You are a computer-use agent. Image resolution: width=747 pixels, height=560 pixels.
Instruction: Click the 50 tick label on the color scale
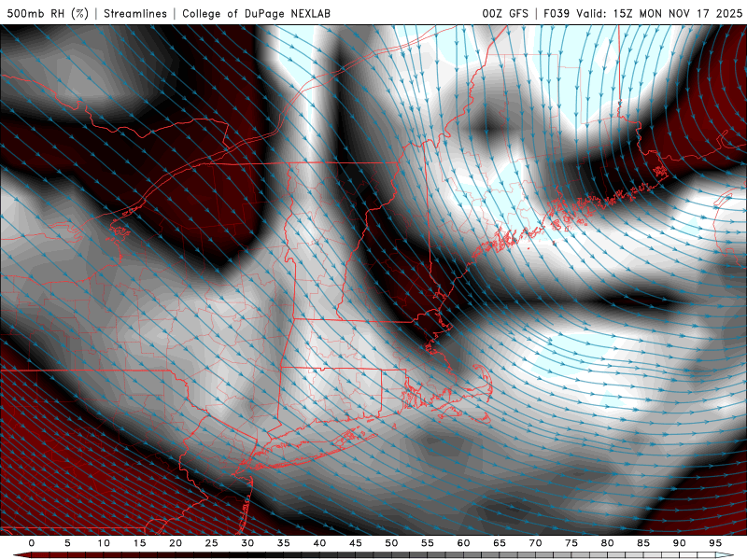coord(391,543)
